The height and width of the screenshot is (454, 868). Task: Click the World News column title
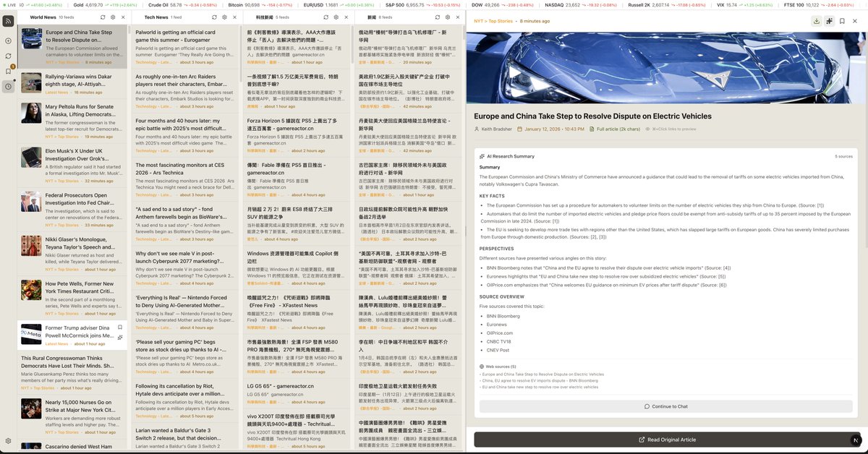pos(43,17)
